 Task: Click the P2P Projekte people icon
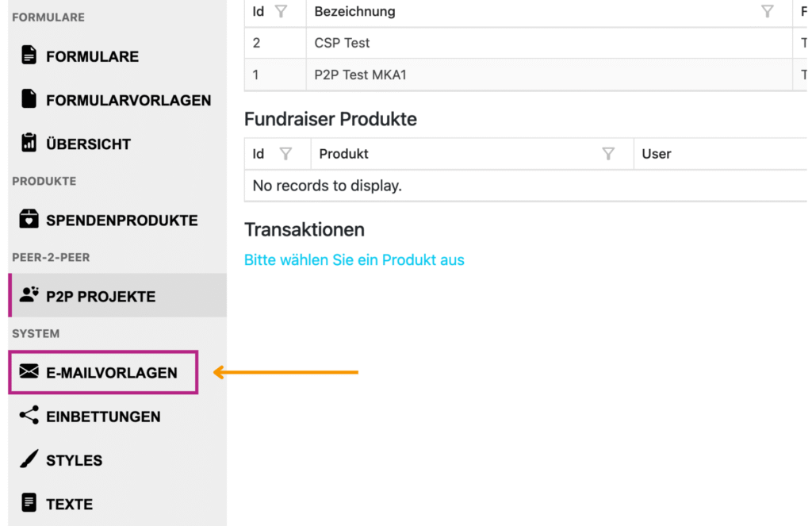(29, 295)
